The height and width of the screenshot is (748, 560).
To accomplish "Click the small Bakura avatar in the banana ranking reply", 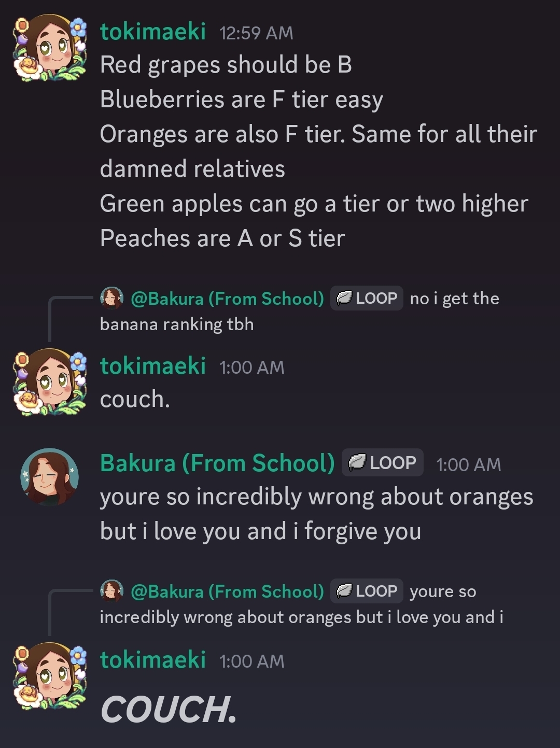I will pyautogui.click(x=111, y=298).
